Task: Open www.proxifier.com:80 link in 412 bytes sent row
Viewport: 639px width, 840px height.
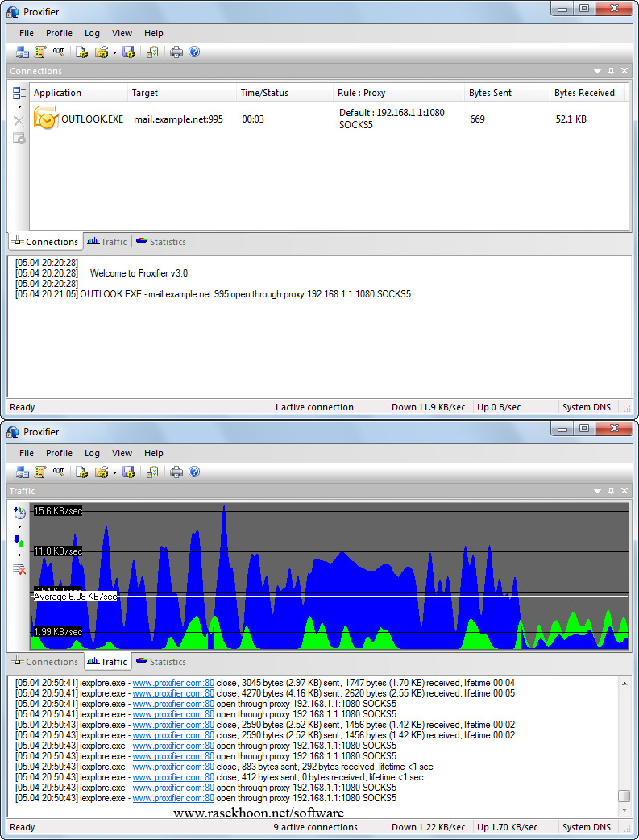Action: point(173,777)
